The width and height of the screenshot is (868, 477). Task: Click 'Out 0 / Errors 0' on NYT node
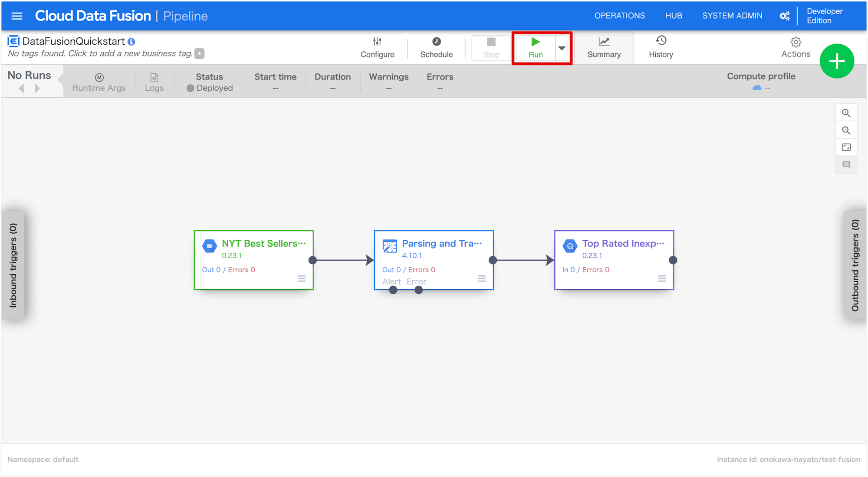click(x=228, y=269)
